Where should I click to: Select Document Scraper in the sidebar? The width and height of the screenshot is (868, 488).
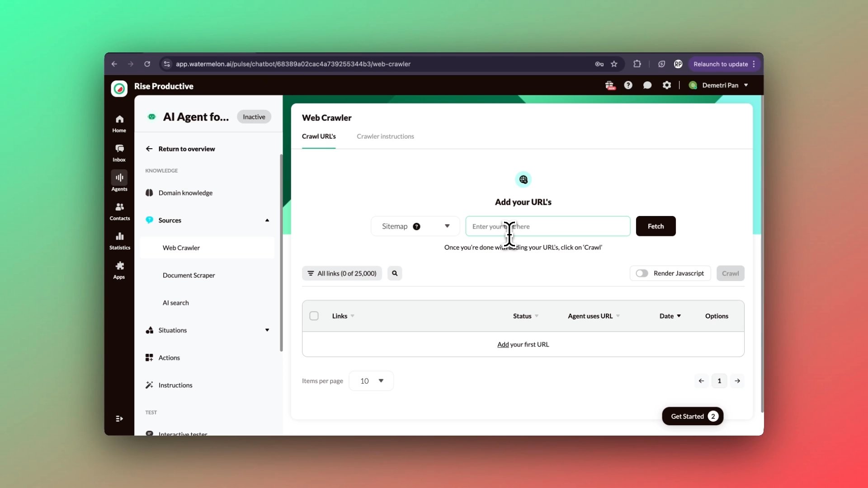pos(189,275)
